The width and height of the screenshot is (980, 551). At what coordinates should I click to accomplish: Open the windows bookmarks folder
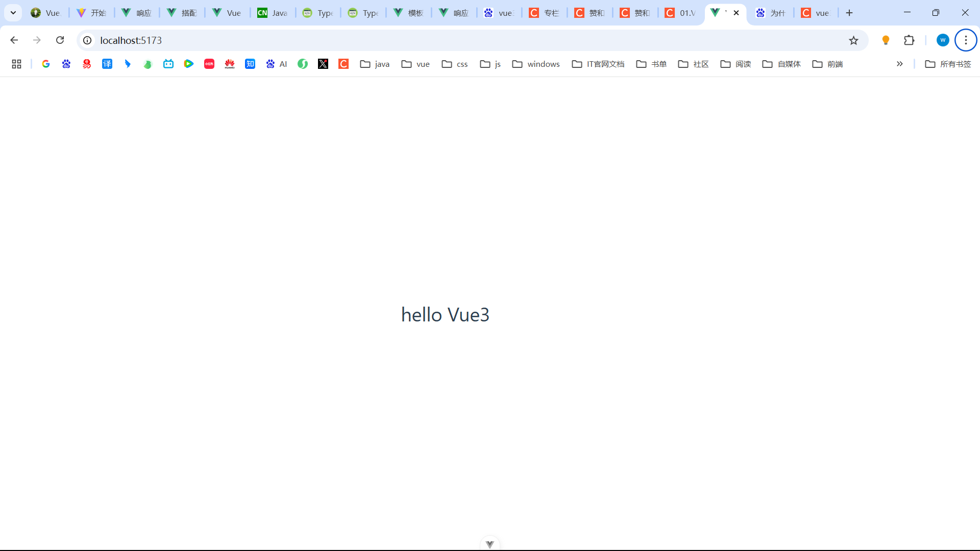[536, 64]
